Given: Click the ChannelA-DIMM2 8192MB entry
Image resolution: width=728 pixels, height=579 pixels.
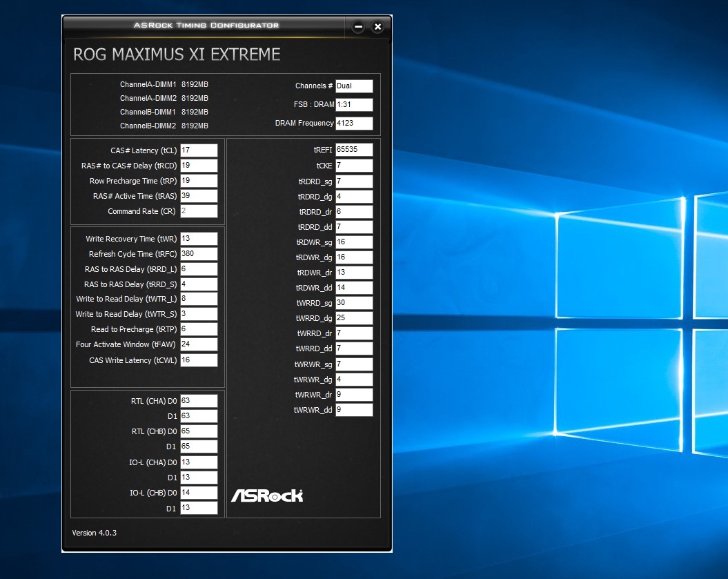Looking at the screenshot, I should [x=164, y=99].
